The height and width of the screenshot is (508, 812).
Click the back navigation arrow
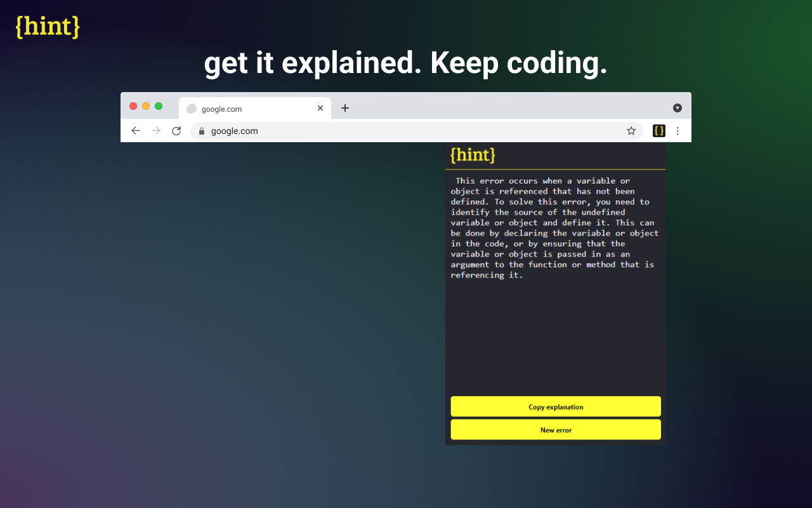[135, 130]
